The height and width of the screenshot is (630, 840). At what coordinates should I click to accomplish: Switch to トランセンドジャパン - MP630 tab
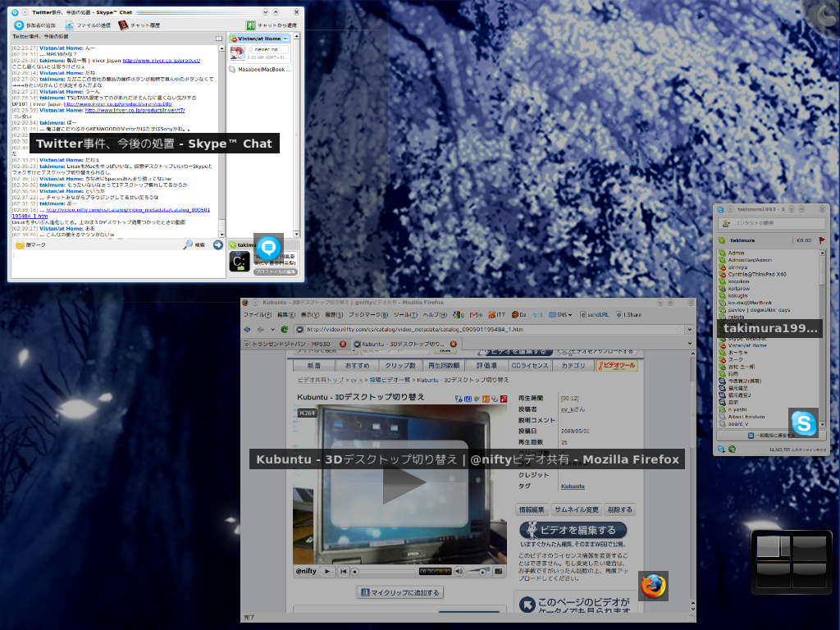click(295, 344)
